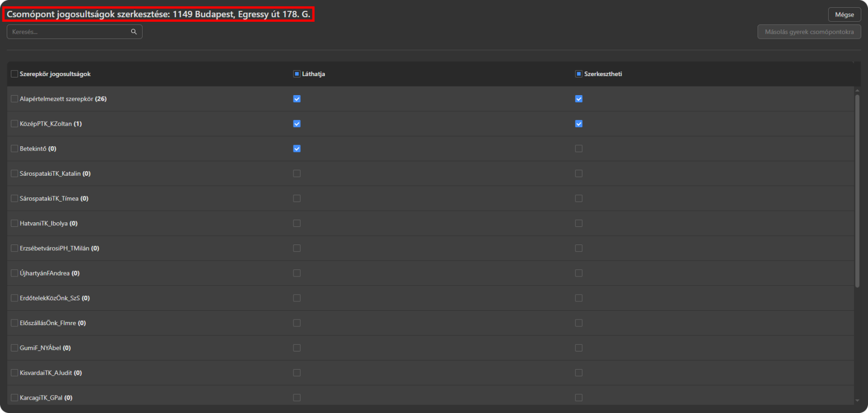Enable Láthatja for SárospatakiTK_Katalin
The height and width of the screenshot is (413, 868).
[x=297, y=174]
